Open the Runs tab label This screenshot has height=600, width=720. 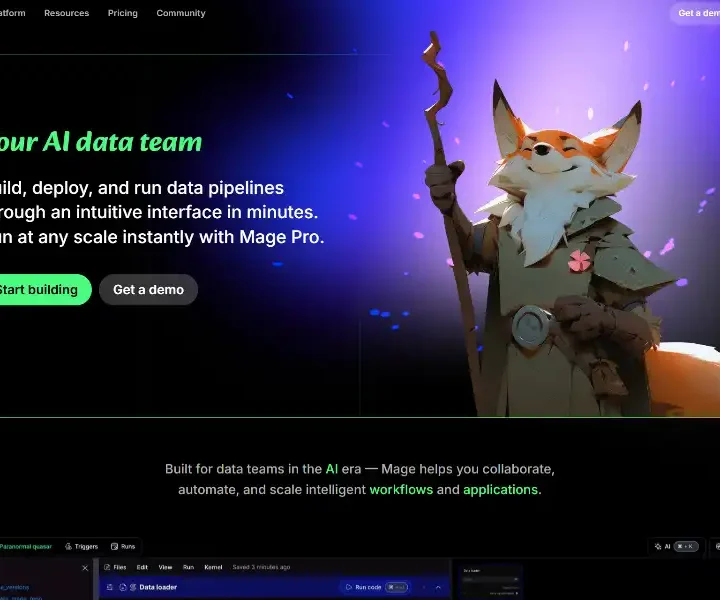pyautogui.click(x=128, y=546)
